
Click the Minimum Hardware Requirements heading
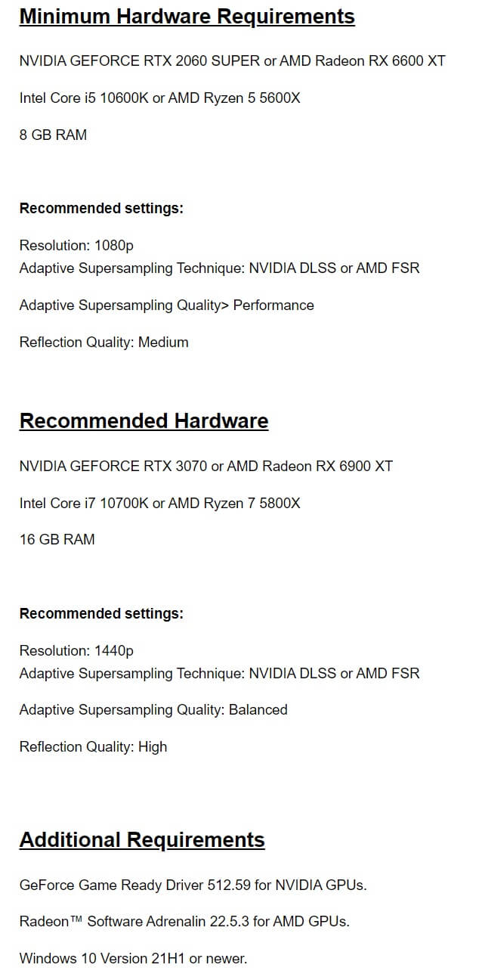(187, 16)
